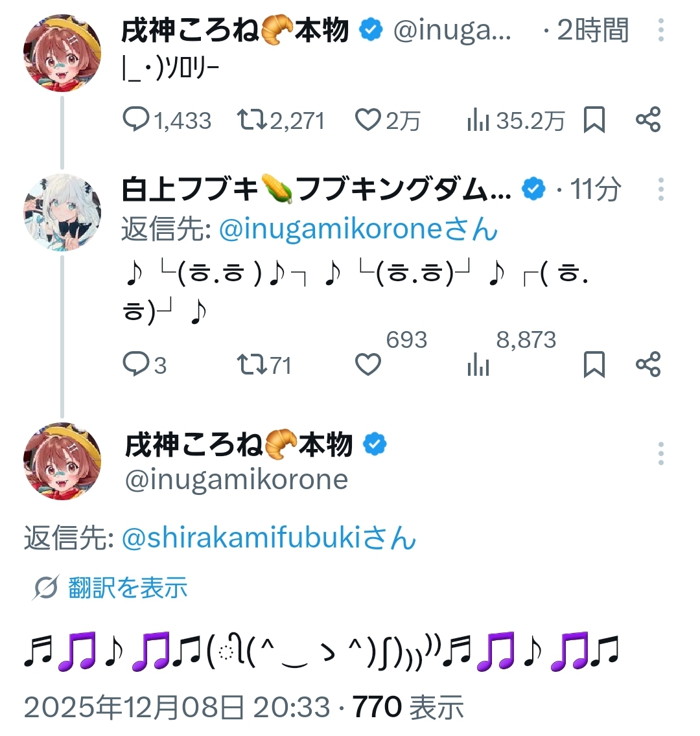Like Fubuki's tweet with 693 likes
This screenshot has width=700, height=736.
click(368, 365)
